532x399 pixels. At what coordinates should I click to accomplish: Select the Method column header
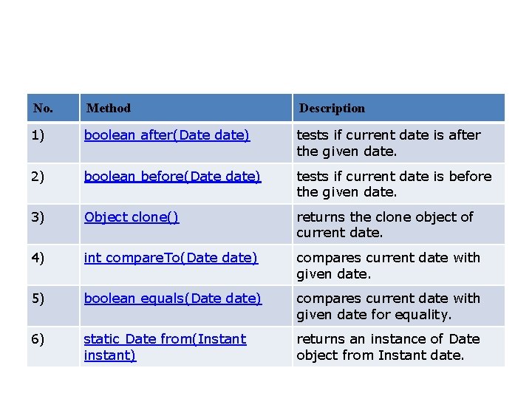click(109, 108)
